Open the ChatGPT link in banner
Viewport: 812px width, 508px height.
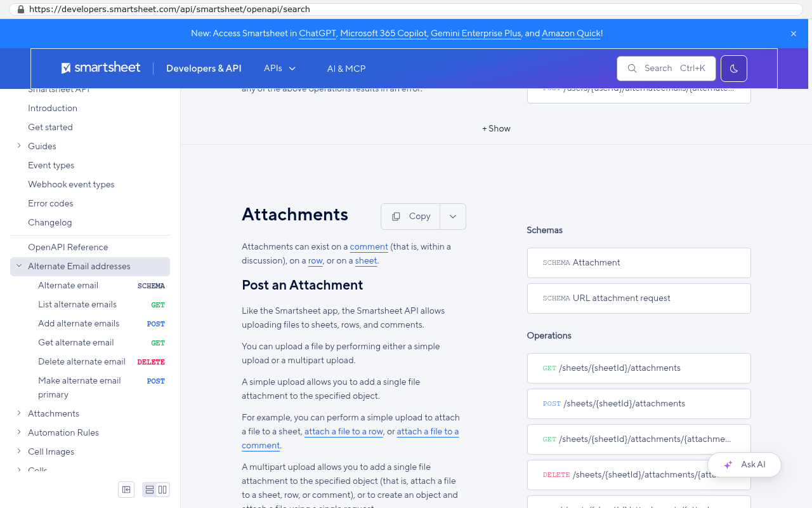[x=317, y=34]
